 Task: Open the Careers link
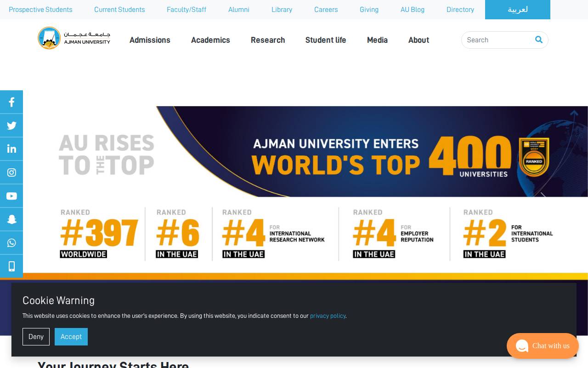click(326, 10)
